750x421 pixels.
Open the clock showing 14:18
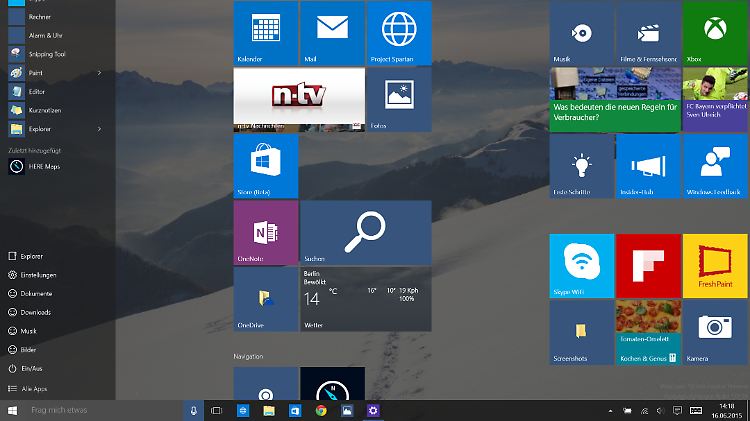[726, 411]
